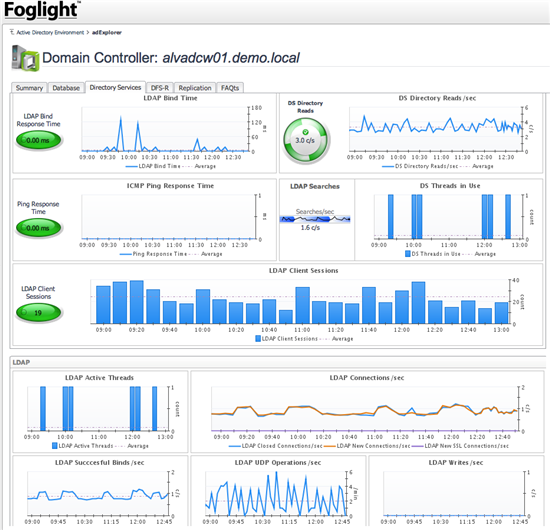Click the Ping Response Time green indicator
The height and width of the screenshot is (530, 550).
coord(38,228)
